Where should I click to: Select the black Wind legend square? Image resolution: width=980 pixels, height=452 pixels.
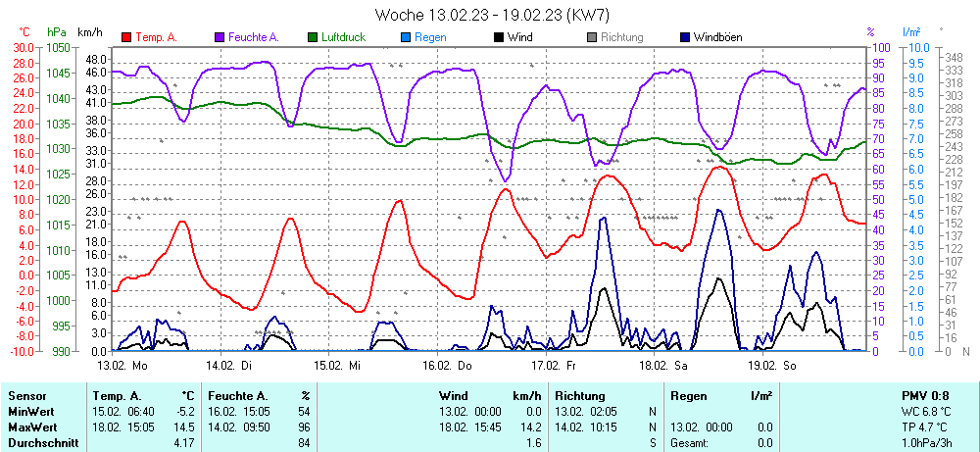pyautogui.click(x=500, y=37)
